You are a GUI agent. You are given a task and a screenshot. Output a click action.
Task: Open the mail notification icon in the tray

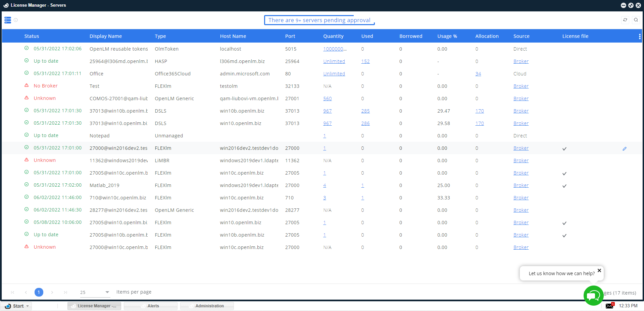[609, 306]
